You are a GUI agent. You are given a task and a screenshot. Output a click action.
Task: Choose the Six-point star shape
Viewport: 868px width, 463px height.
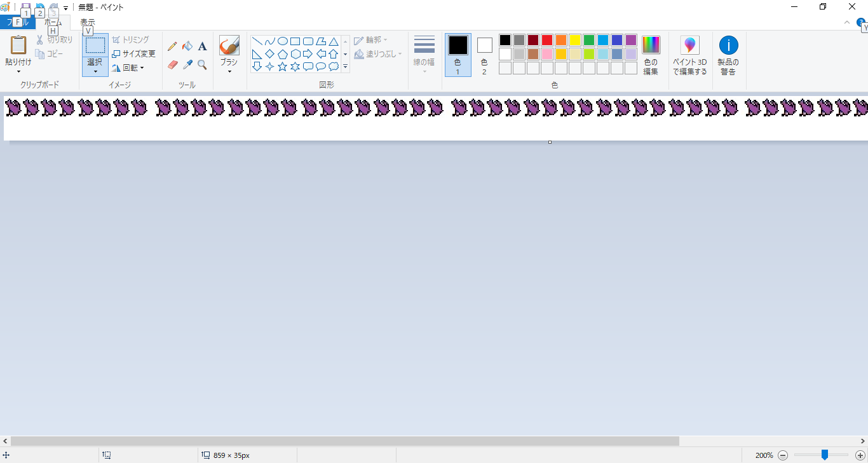[295, 66]
